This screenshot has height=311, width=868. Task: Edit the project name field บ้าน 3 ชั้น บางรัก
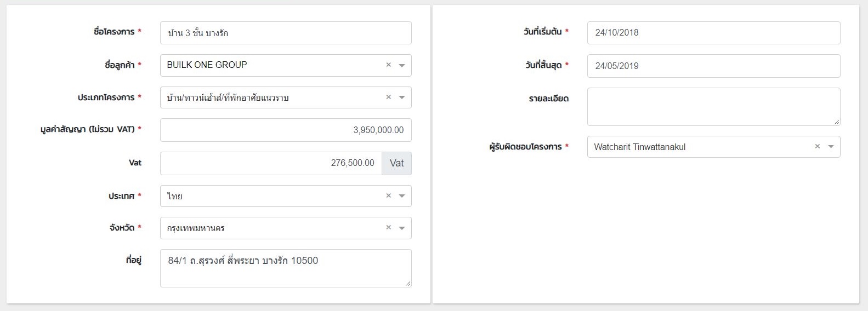[286, 33]
